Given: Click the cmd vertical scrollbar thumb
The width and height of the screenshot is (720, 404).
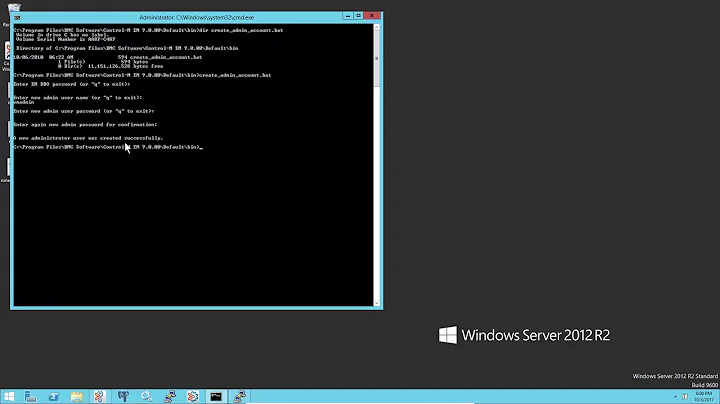Looking at the screenshot, I should 377,59.
